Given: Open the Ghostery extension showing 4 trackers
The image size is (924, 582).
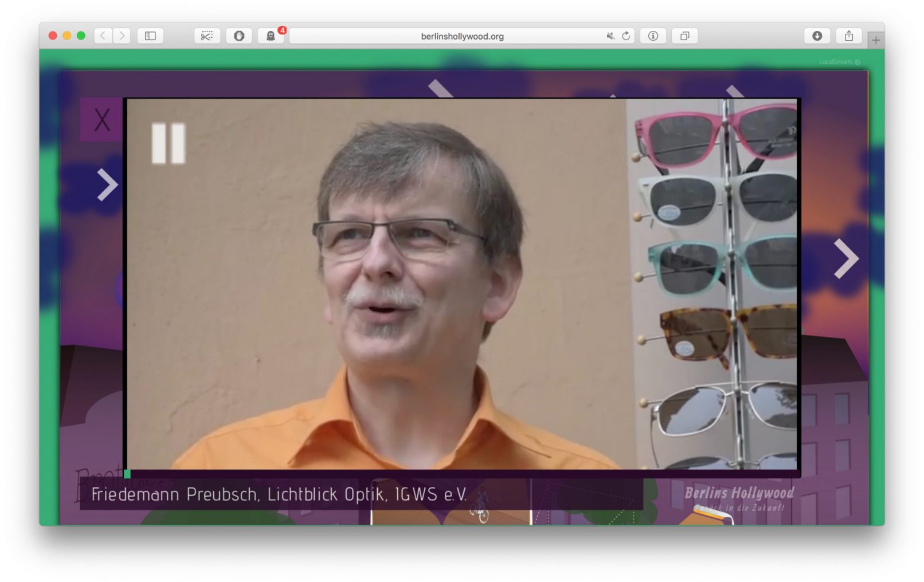Looking at the screenshot, I should coord(271,36).
